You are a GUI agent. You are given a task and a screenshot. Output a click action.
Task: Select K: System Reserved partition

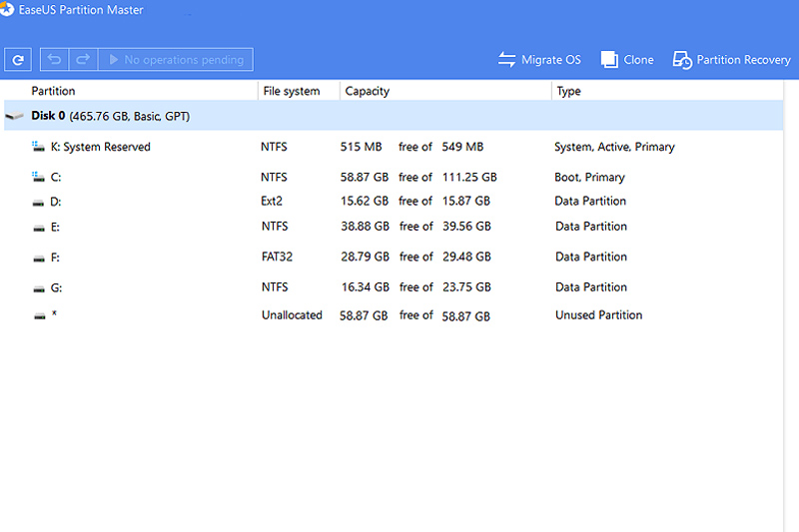pyautogui.click(x=394, y=147)
